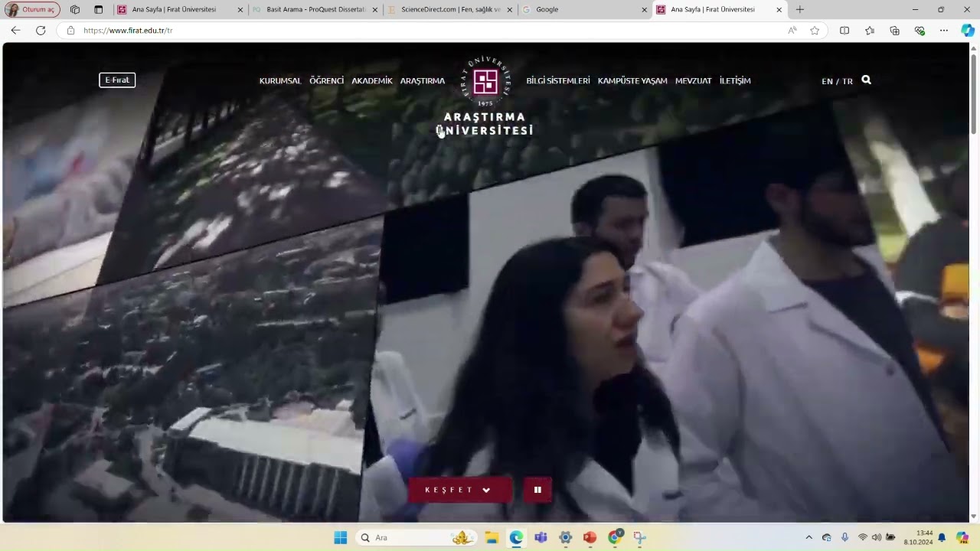Switch to the ScienceDirect.com tab
The height and width of the screenshot is (551, 980).
pos(450,9)
